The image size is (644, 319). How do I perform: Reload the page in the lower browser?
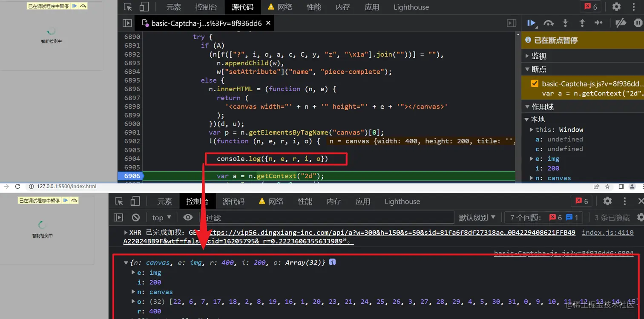tap(17, 187)
